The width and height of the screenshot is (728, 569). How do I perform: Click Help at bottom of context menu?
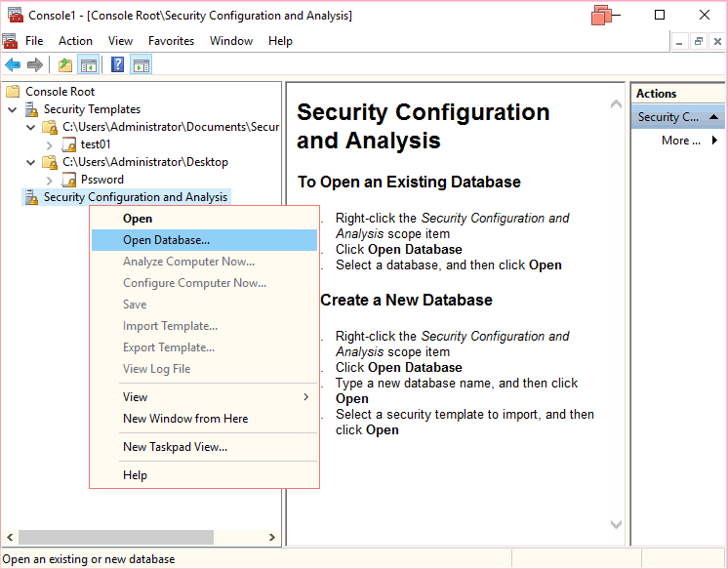click(204, 475)
